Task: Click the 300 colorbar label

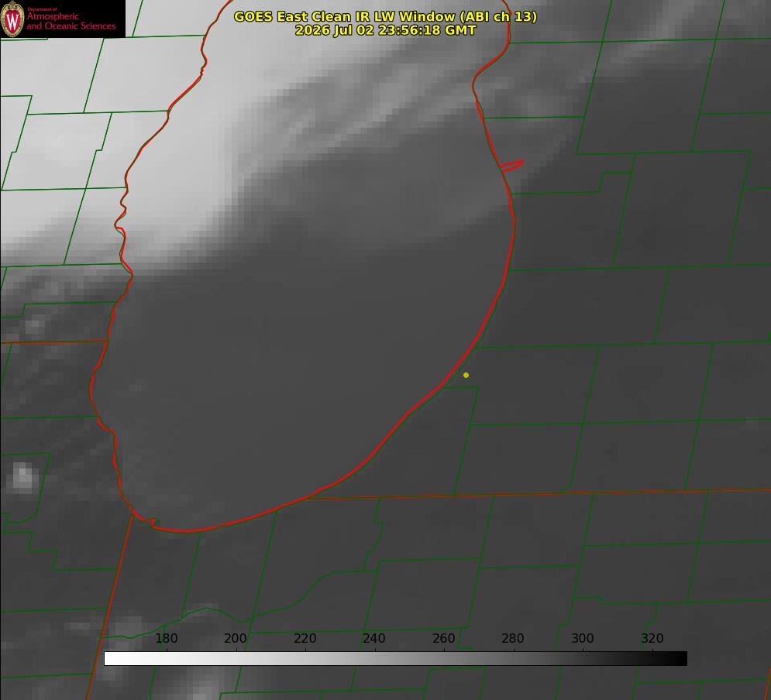Action: click(x=583, y=638)
